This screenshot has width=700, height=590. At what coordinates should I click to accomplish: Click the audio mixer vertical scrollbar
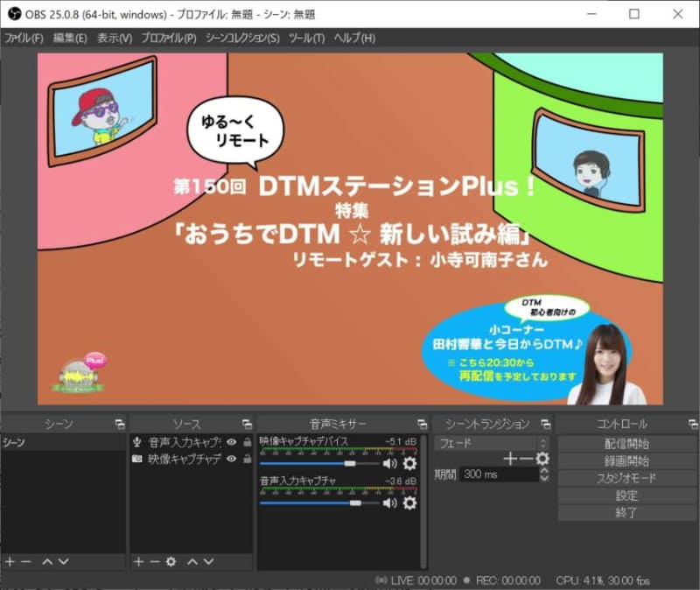pos(423,502)
